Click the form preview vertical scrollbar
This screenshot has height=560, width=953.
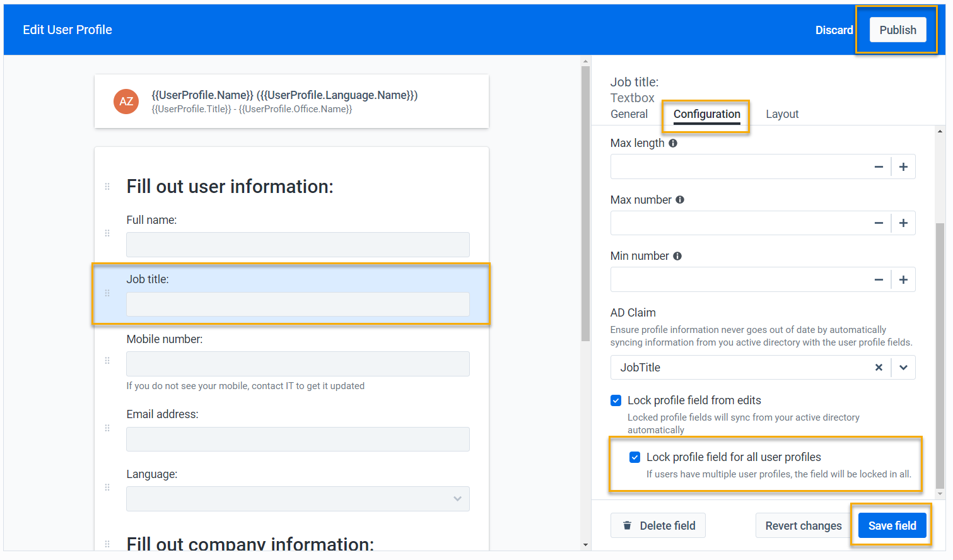(585, 204)
